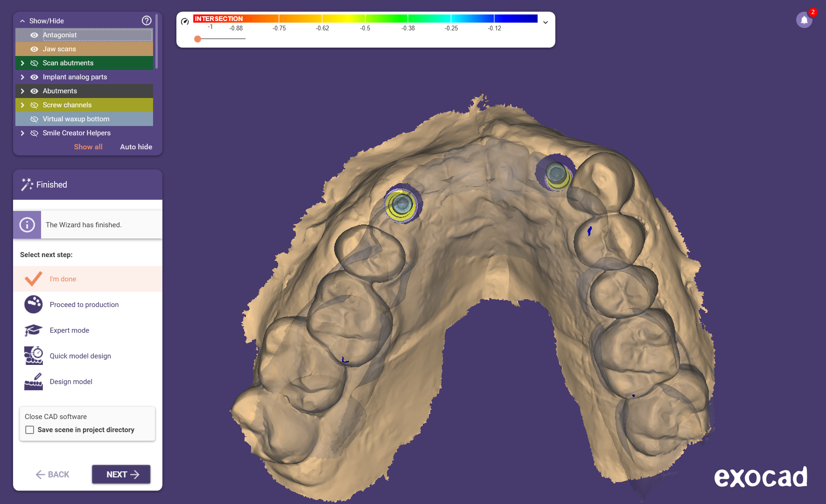Show the Screw channels layer

34,105
